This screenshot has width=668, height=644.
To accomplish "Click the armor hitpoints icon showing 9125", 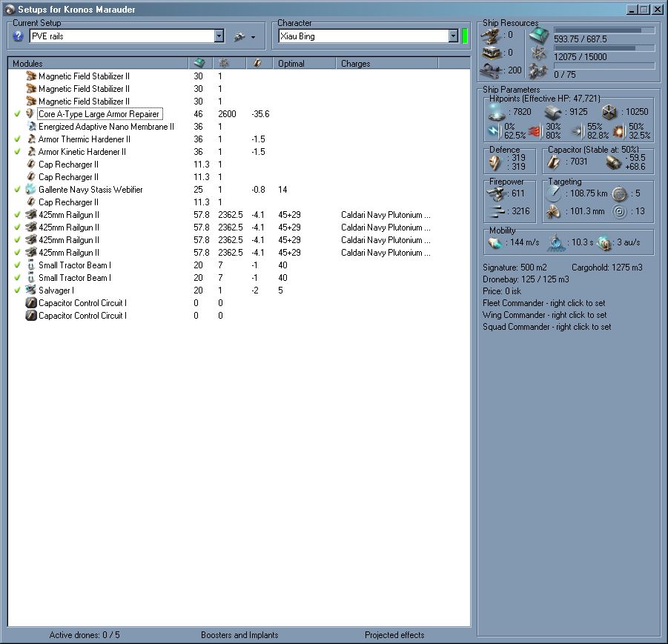I will (x=553, y=112).
